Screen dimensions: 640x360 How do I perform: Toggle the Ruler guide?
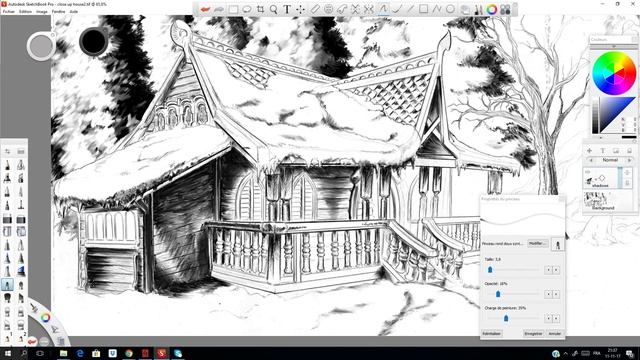point(315,9)
